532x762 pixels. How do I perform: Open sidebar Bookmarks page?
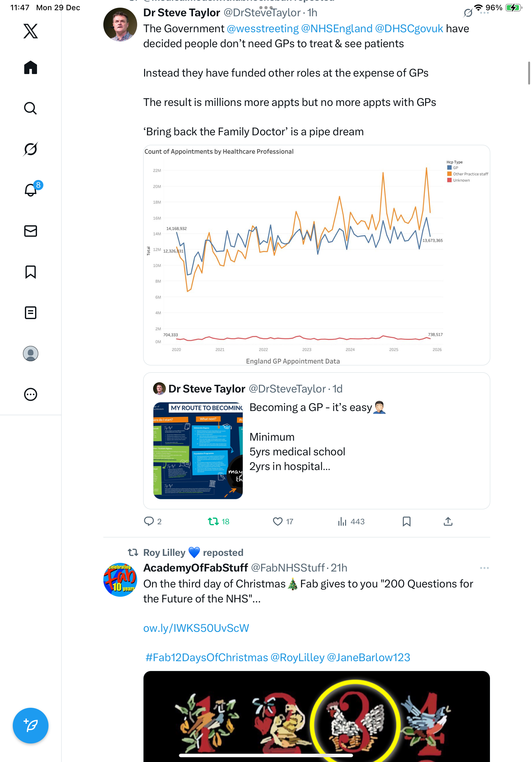coord(31,272)
